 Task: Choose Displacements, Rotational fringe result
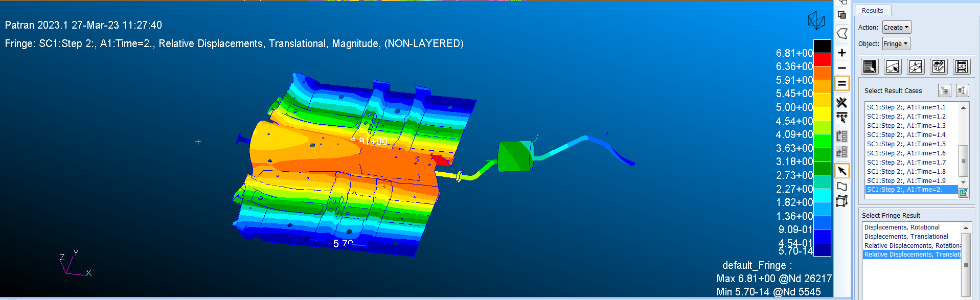coord(902,227)
